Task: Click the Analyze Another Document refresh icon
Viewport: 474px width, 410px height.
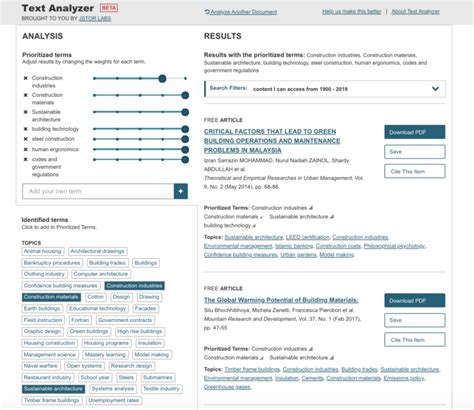Action: pyautogui.click(x=207, y=12)
